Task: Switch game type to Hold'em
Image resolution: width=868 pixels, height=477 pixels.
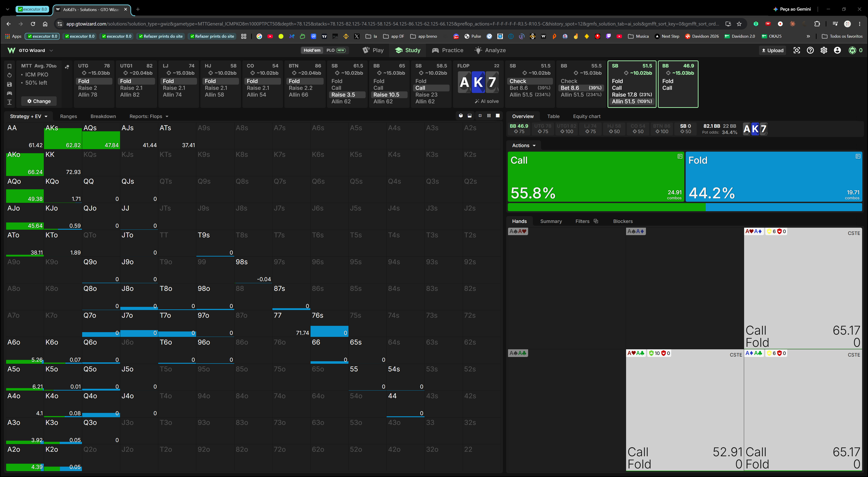Action: click(312, 50)
